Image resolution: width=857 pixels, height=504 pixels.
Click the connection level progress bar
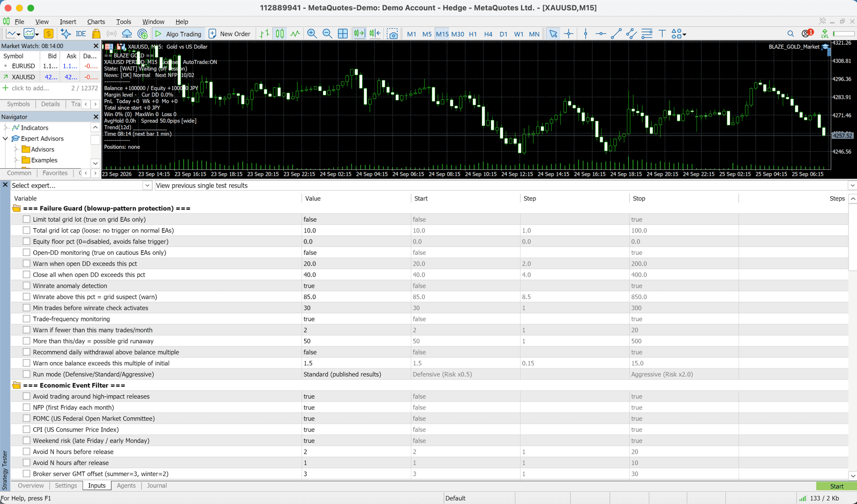point(844,34)
